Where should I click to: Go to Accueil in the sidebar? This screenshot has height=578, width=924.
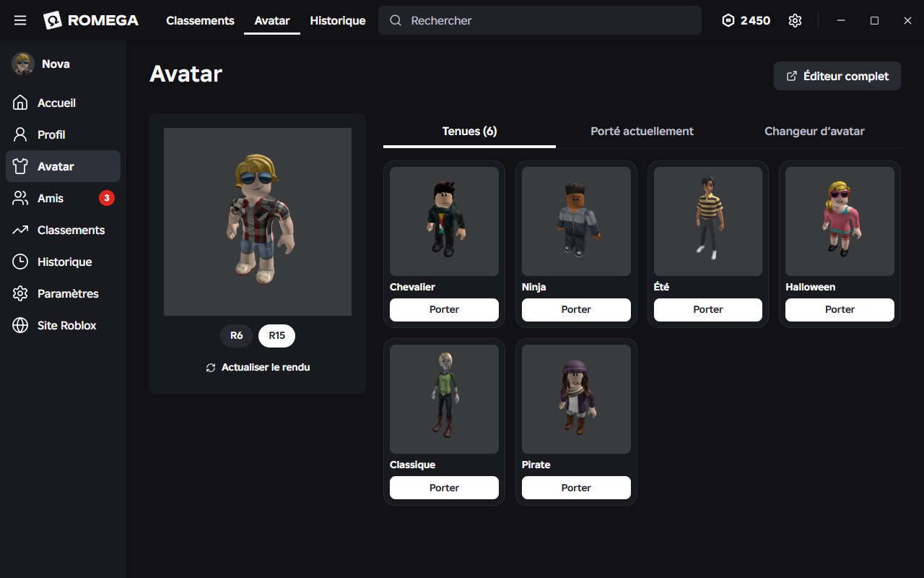point(63,103)
